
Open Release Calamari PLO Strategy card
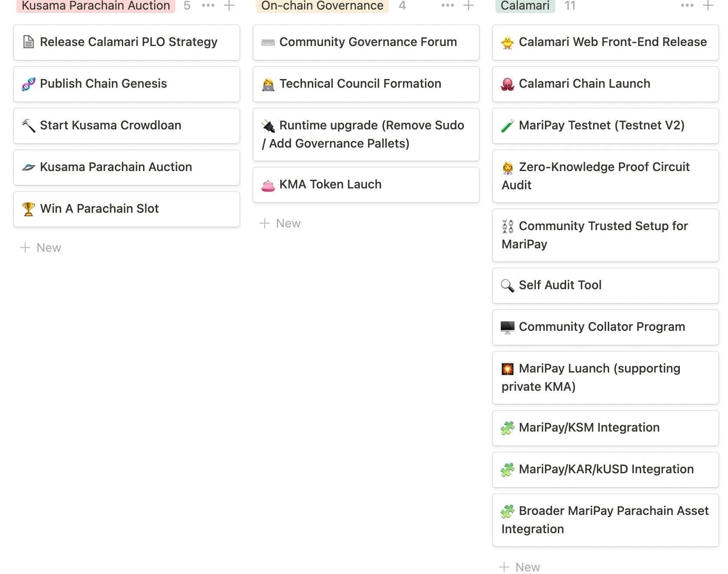[127, 43]
